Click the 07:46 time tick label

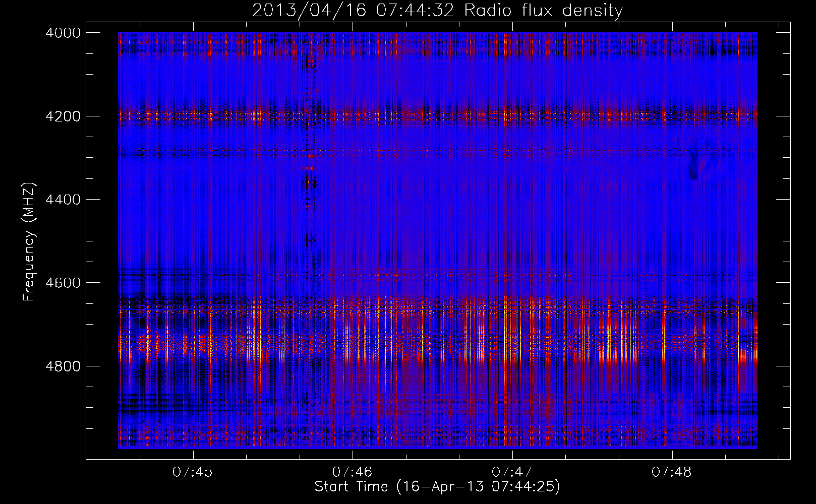352,472
